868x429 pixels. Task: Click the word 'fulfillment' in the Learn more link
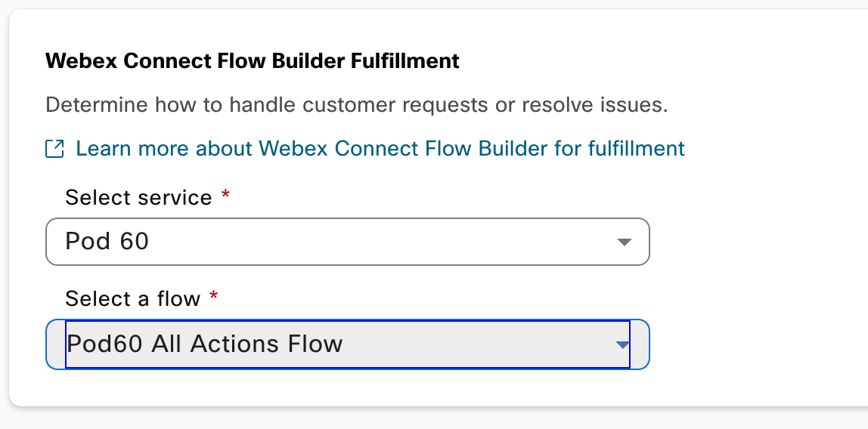[636, 148]
